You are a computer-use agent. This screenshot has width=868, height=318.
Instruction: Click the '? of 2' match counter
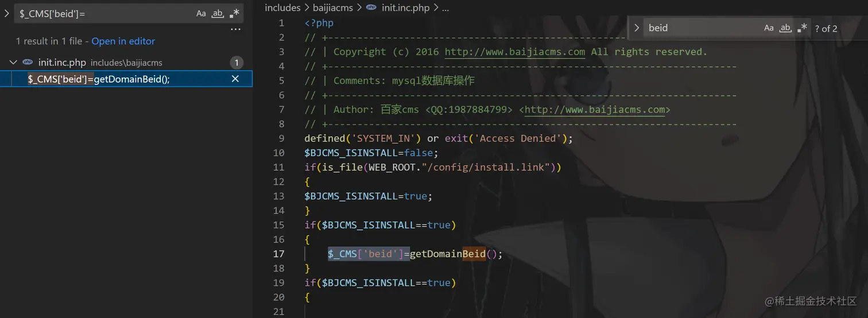826,29
